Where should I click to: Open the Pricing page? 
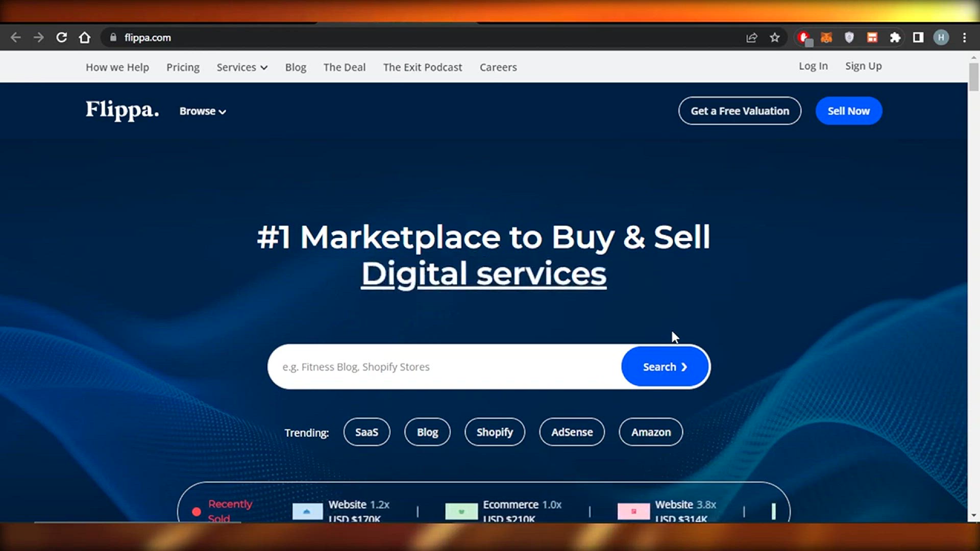pyautogui.click(x=183, y=67)
